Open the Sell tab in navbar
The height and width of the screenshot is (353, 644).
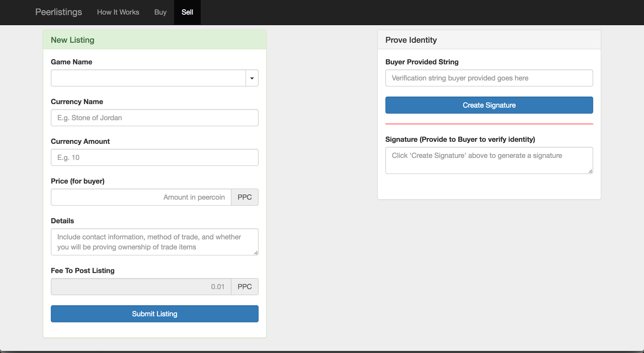click(187, 12)
